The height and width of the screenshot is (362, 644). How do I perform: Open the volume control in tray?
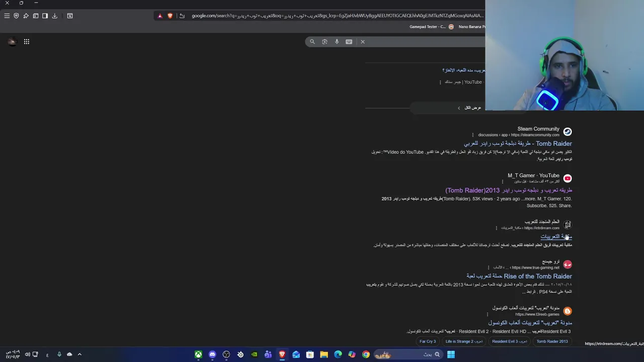coord(27,354)
